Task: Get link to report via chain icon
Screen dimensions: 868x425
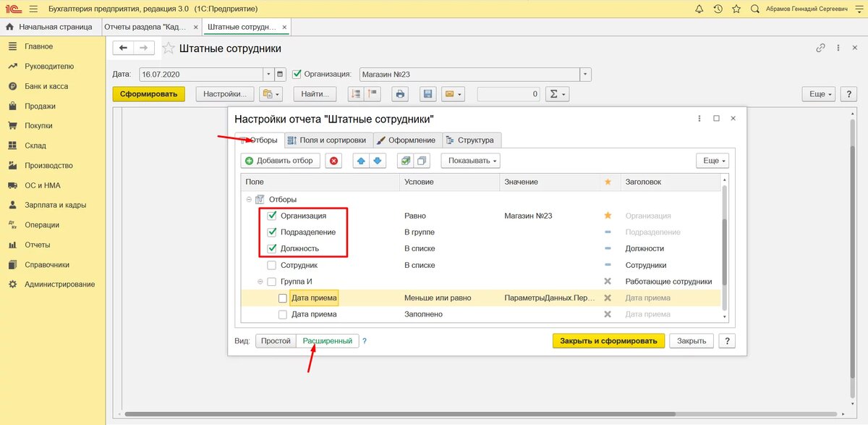Action: [x=820, y=49]
